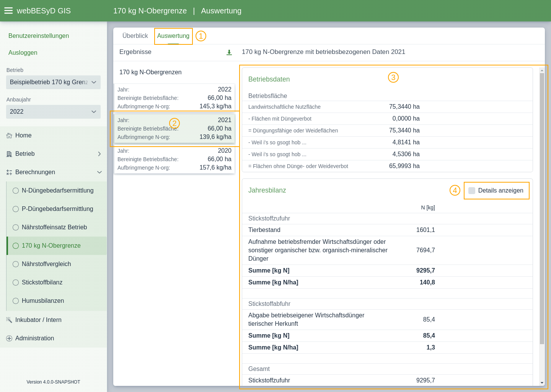Select the 2021 result card with 139,6 kg/ha

click(174, 129)
